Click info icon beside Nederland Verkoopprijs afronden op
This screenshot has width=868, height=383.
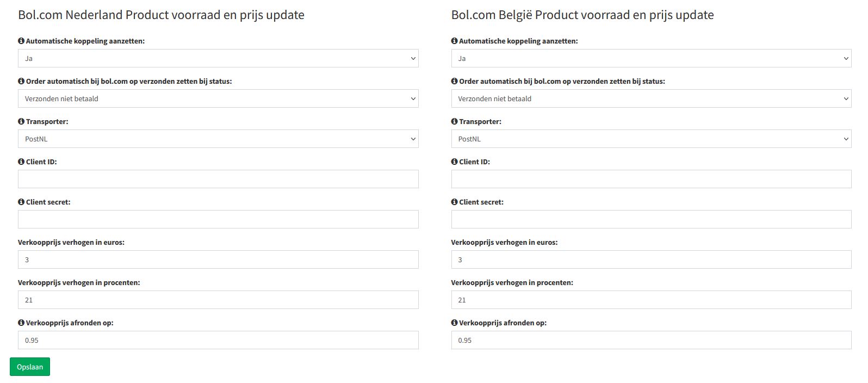[21, 323]
